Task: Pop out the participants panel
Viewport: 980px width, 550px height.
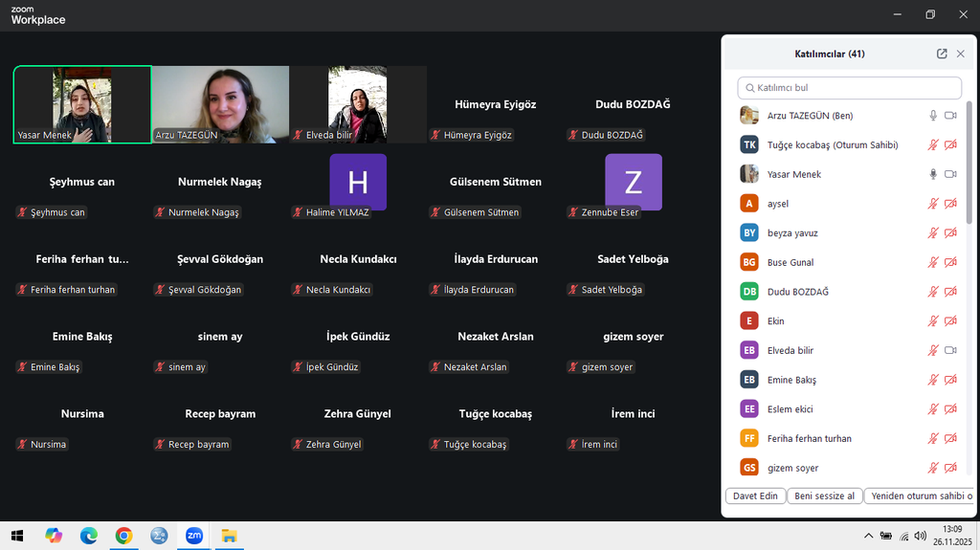Action: (x=942, y=55)
